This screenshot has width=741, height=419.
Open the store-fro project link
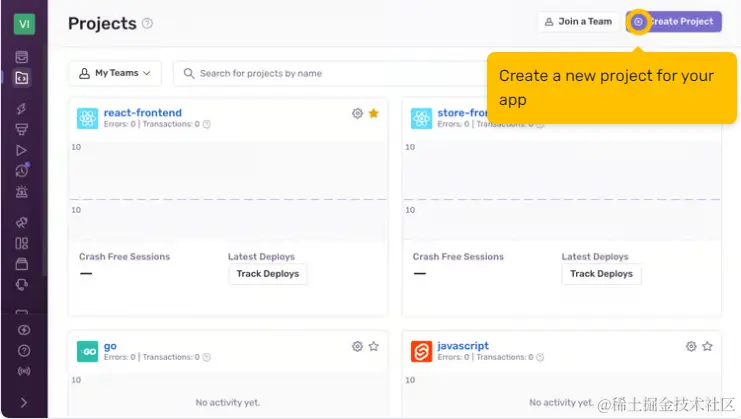[462, 112]
